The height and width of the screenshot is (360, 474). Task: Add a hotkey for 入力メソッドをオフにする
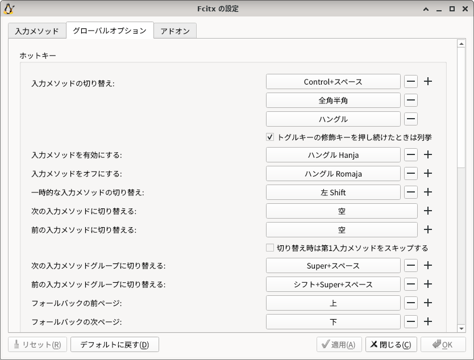point(428,174)
